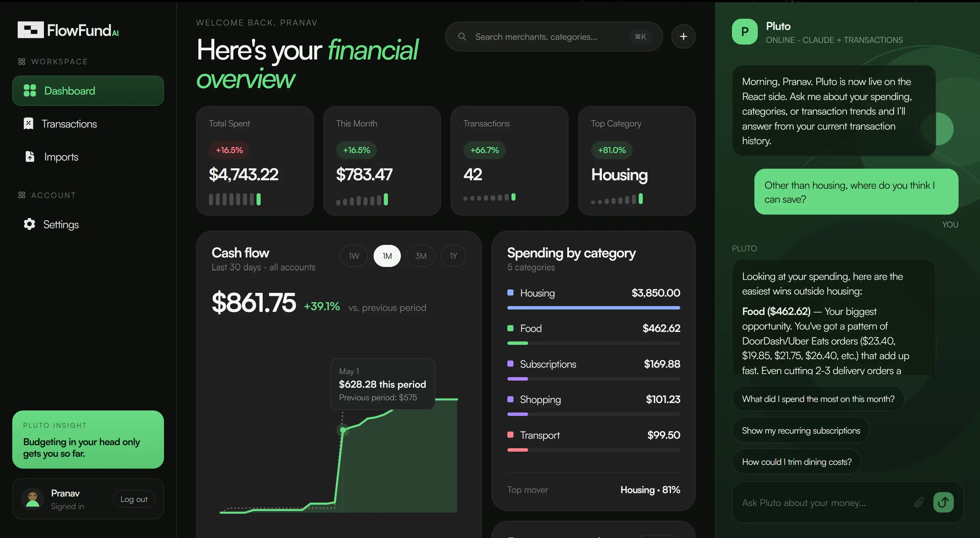This screenshot has width=980, height=538.
Task: Click Pranav's profile avatar
Action: coord(33,499)
